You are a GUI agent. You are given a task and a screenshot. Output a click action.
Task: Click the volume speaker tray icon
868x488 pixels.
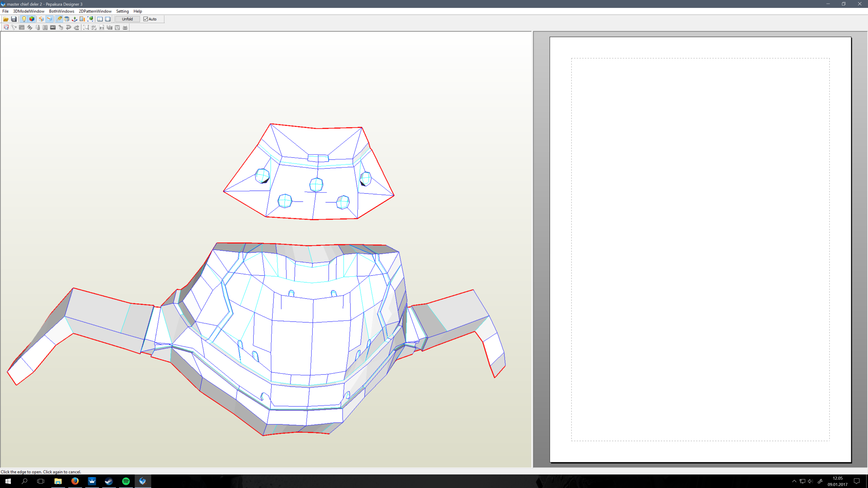pyautogui.click(x=810, y=481)
